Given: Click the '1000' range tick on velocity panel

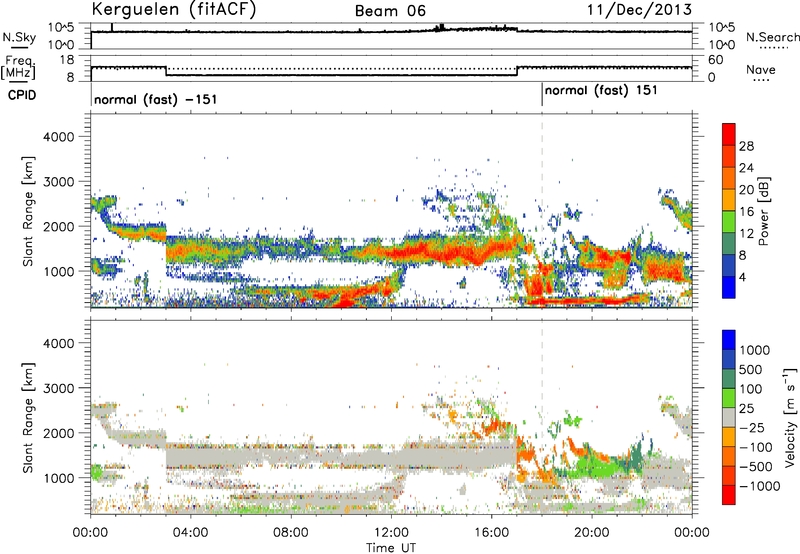Looking at the screenshot, I should tap(58, 478).
